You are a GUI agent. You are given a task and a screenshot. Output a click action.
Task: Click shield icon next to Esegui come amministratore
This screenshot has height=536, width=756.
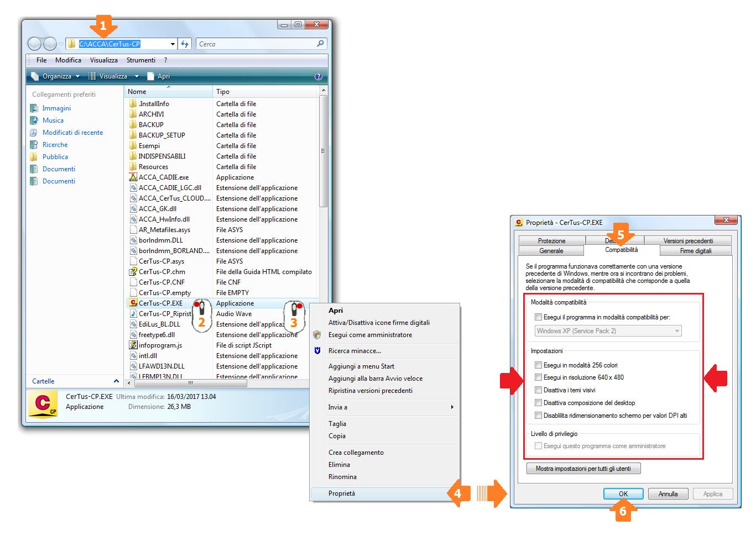(x=317, y=335)
